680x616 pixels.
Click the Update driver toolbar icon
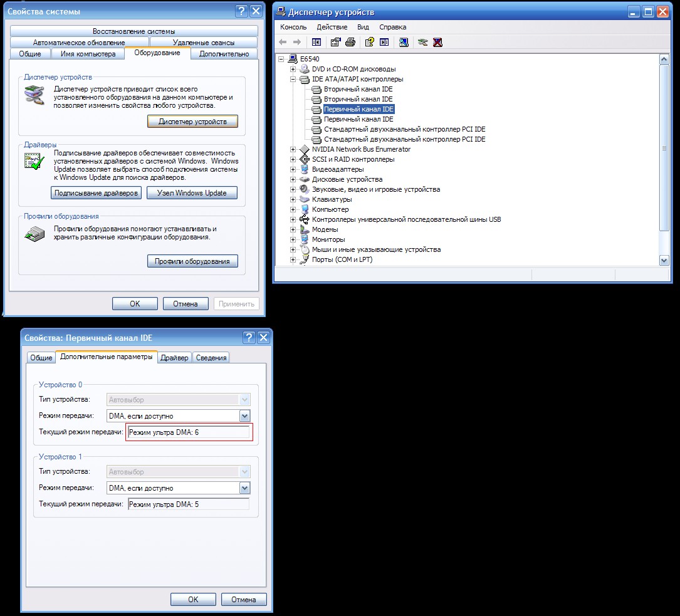pyautogui.click(x=423, y=42)
